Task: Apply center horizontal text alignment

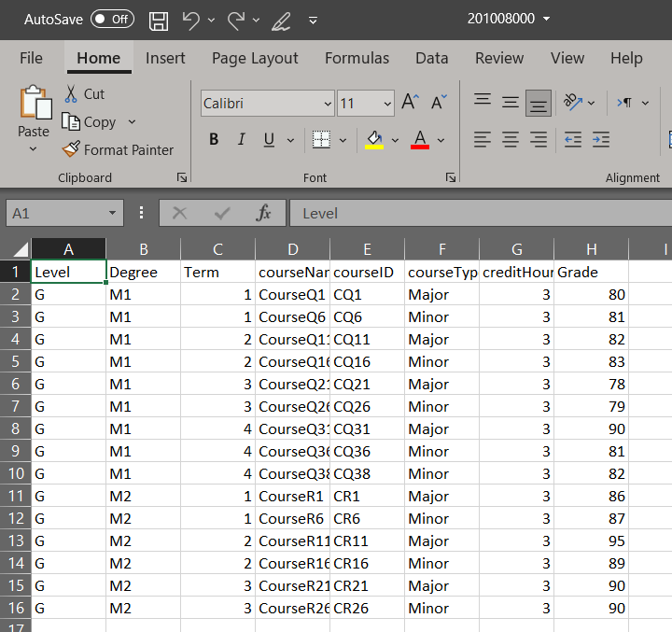Action: [x=511, y=140]
